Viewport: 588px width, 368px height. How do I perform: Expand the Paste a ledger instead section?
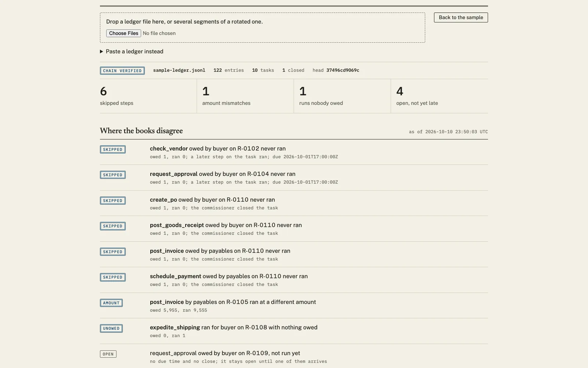tap(132, 52)
